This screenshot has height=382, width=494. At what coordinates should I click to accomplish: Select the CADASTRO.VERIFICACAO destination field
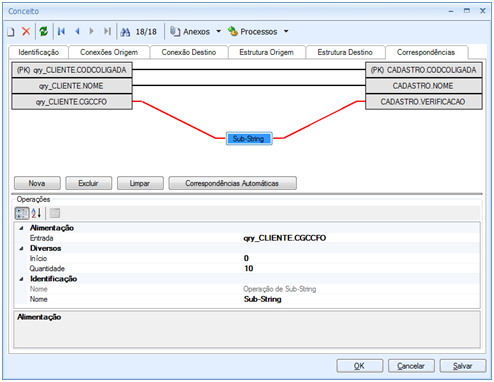424,102
